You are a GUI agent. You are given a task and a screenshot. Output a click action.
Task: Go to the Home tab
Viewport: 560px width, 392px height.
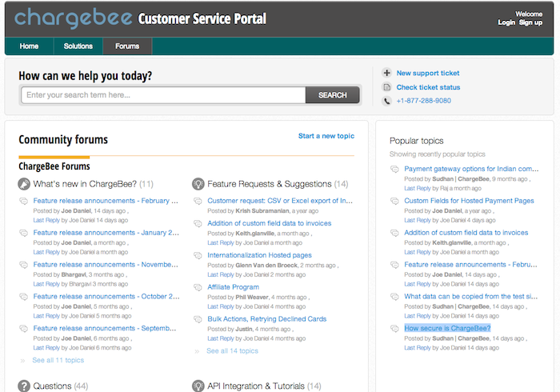pos(30,46)
